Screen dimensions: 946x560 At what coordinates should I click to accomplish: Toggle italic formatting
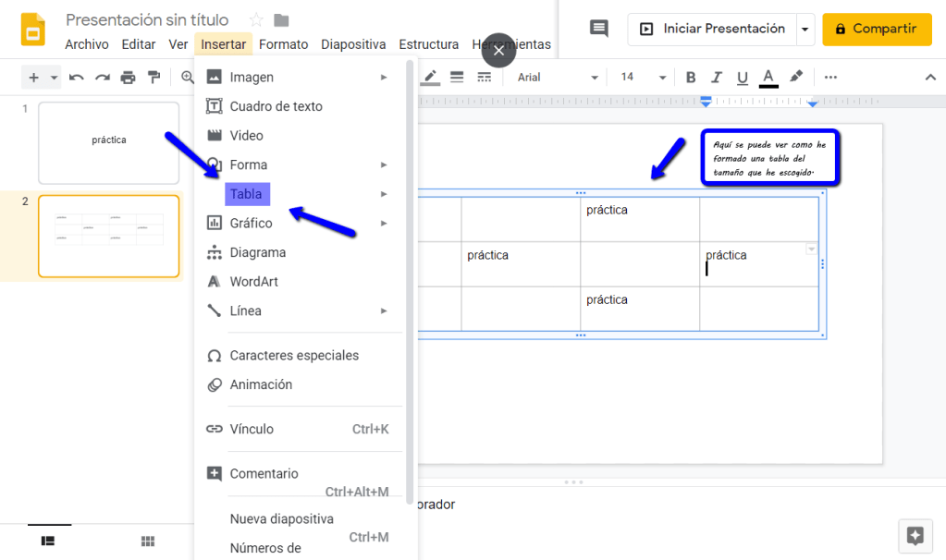[716, 78]
